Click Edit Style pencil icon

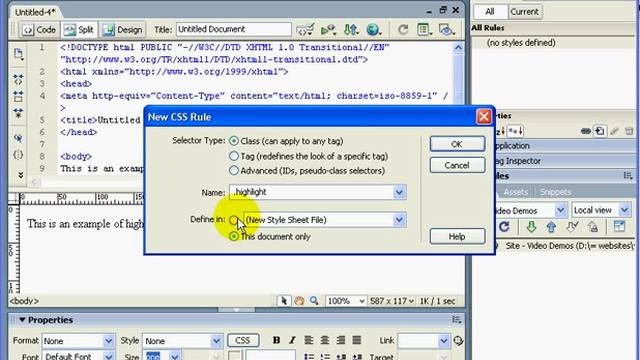614,131
